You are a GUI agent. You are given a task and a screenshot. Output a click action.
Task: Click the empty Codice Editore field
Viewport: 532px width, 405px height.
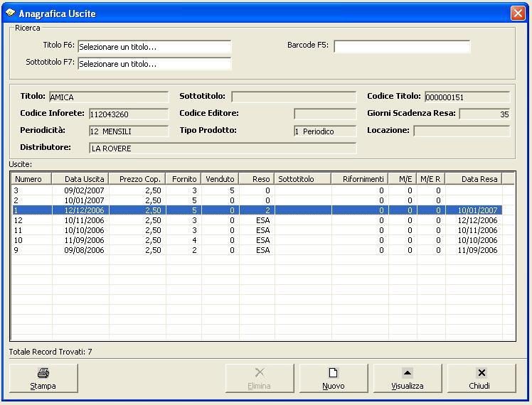(x=325, y=114)
